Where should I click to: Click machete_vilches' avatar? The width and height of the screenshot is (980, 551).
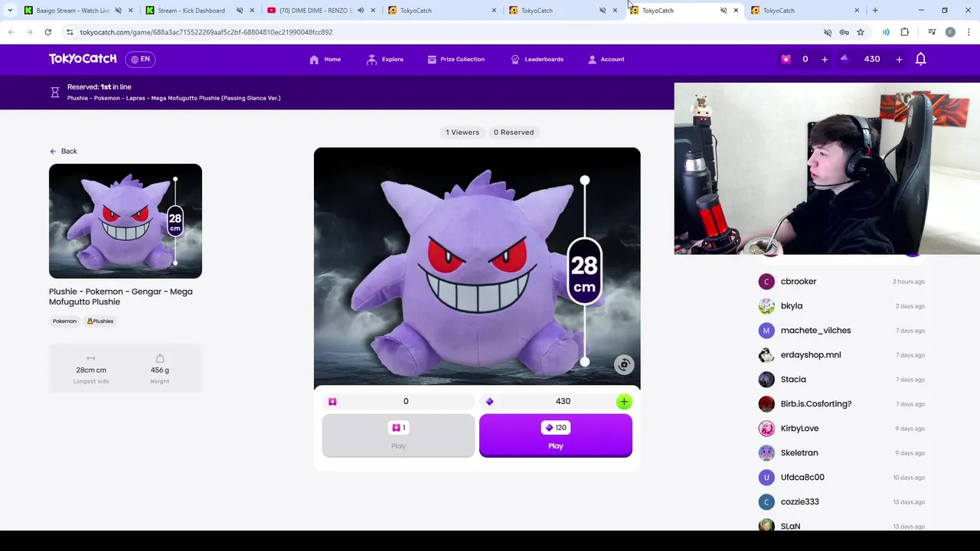coord(766,331)
